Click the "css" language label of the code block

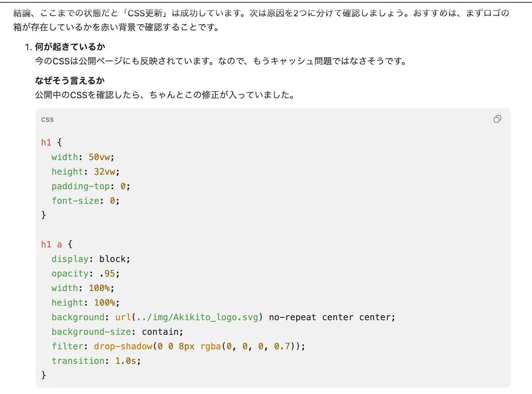point(47,119)
